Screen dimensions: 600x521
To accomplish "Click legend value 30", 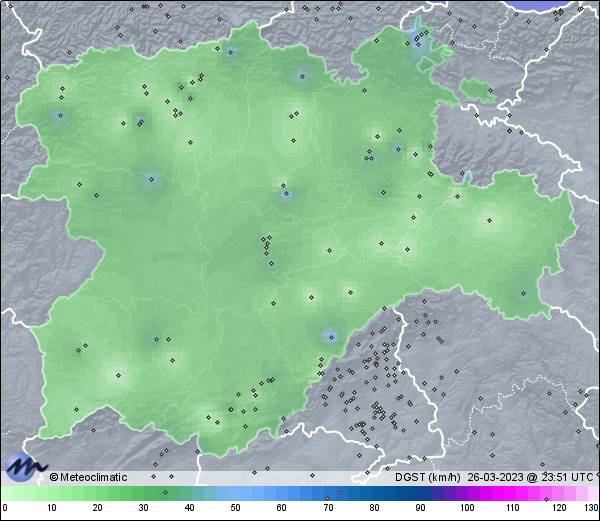I will coord(143,508).
